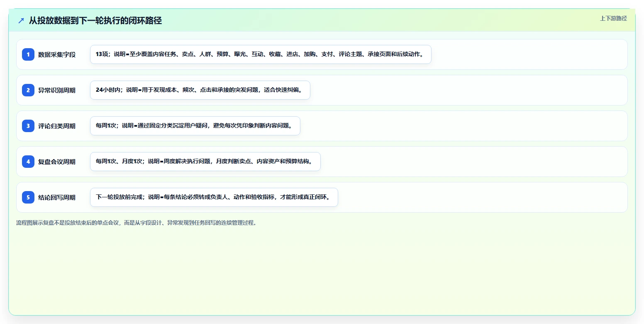
Task: Select the 评论归类周期 step label
Action: point(57,126)
